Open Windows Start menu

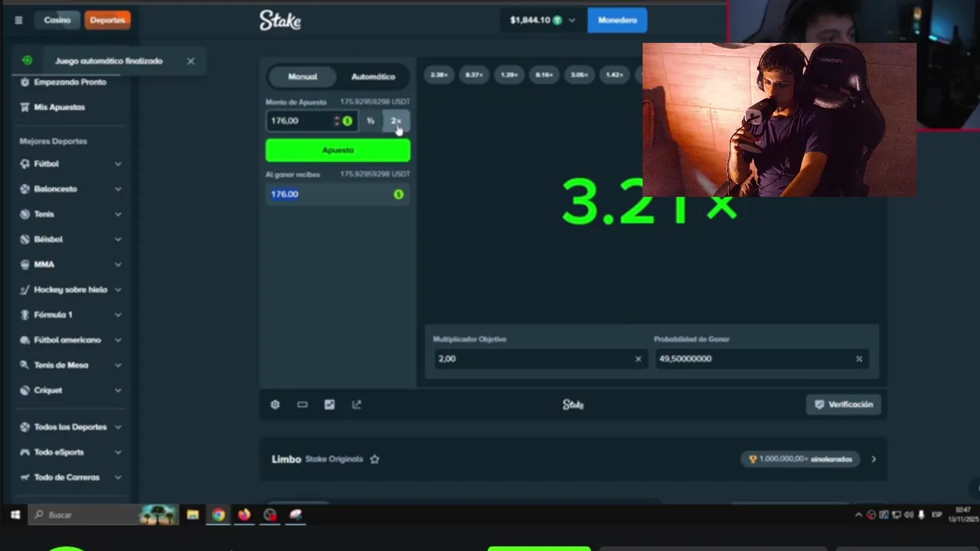tap(15, 515)
